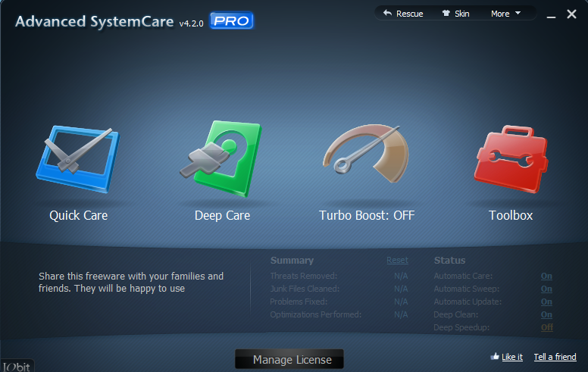Click the Deep Clean label
The width and height of the screenshot is (588, 372).
tap(455, 314)
